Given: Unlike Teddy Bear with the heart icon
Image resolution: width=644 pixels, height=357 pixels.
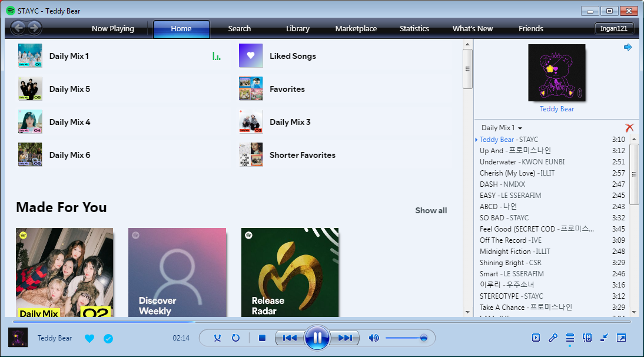Looking at the screenshot, I should [x=89, y=338].
